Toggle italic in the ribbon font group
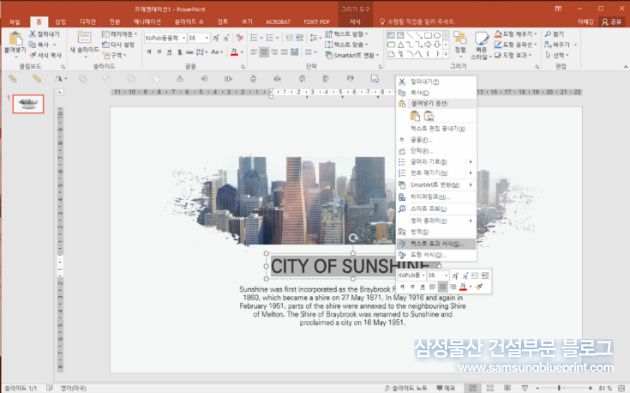The image size is (630, 393). [x=159, y=52]
